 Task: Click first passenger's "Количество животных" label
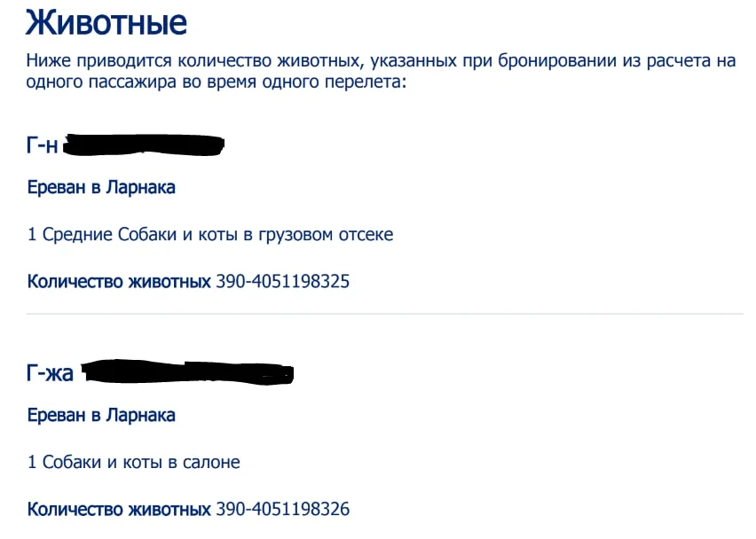coord(119,282)
